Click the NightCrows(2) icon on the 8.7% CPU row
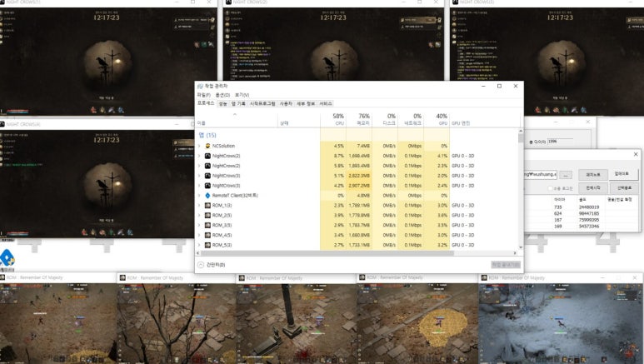Viewport: 644px width, 364px height. pos(207,156)
